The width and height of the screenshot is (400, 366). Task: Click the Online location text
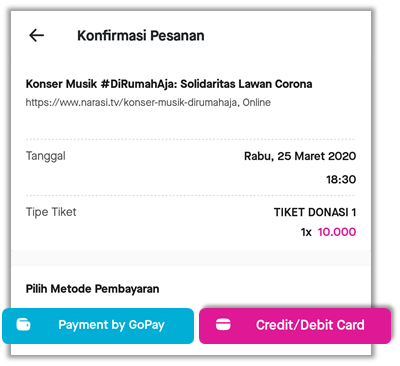[x=257, y=102]
